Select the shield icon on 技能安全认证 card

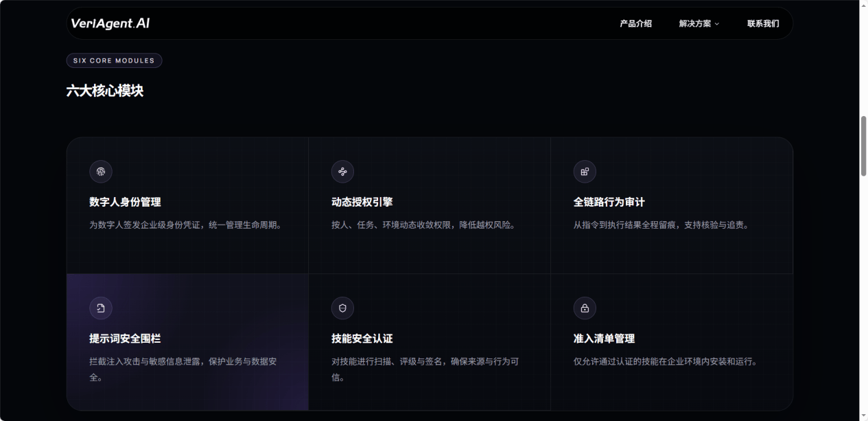342,308
